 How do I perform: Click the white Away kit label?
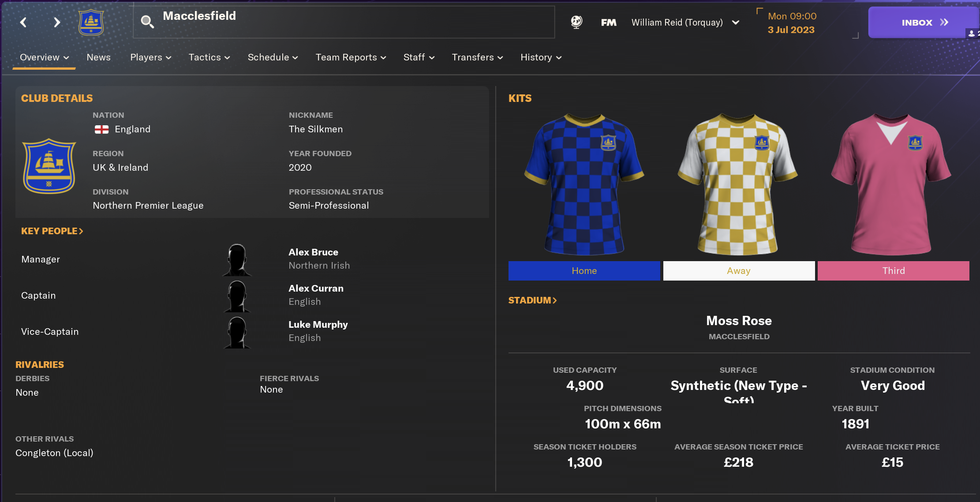click(x=739, y=271)
